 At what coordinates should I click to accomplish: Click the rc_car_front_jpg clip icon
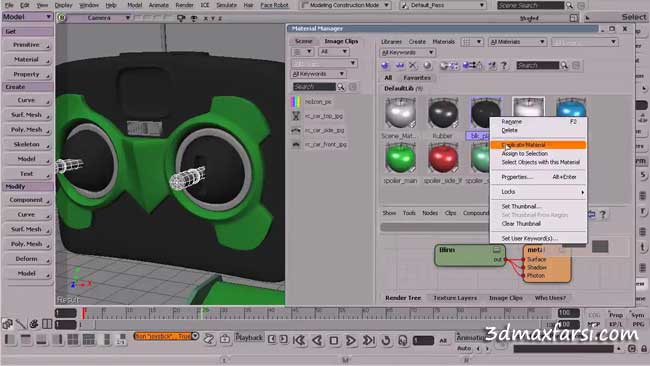point(296,145)
